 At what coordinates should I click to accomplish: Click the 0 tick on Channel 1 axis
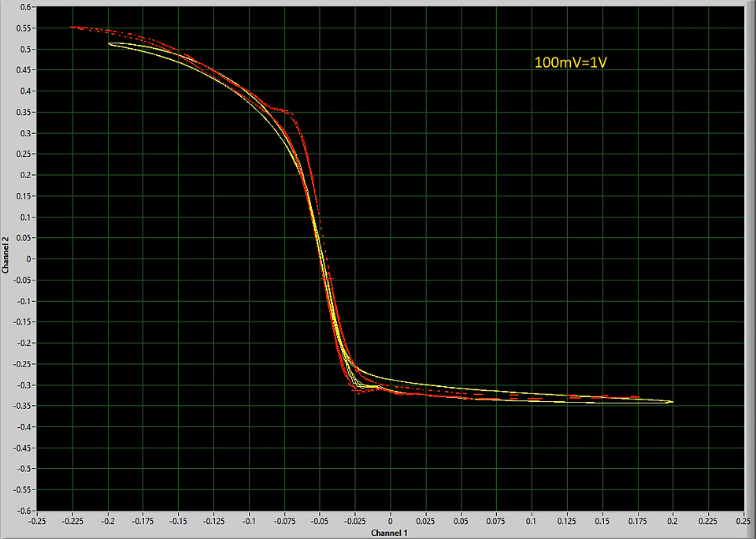pos(391,521)
